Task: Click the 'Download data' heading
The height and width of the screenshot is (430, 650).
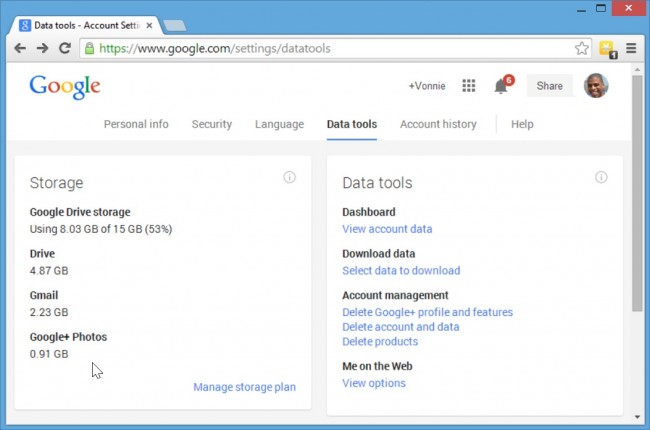Action: [378, 253]
